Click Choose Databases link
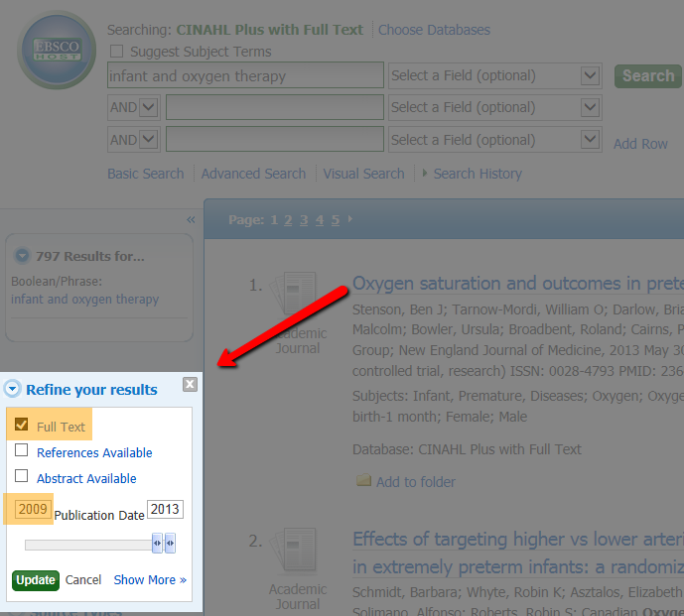 (434, 30)
